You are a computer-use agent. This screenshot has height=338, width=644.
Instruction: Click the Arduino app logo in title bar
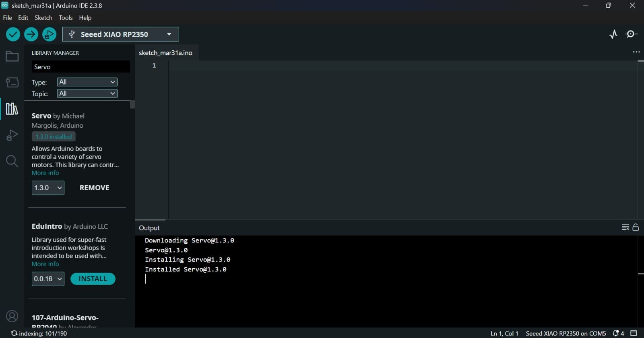click(x=5, y=5)
